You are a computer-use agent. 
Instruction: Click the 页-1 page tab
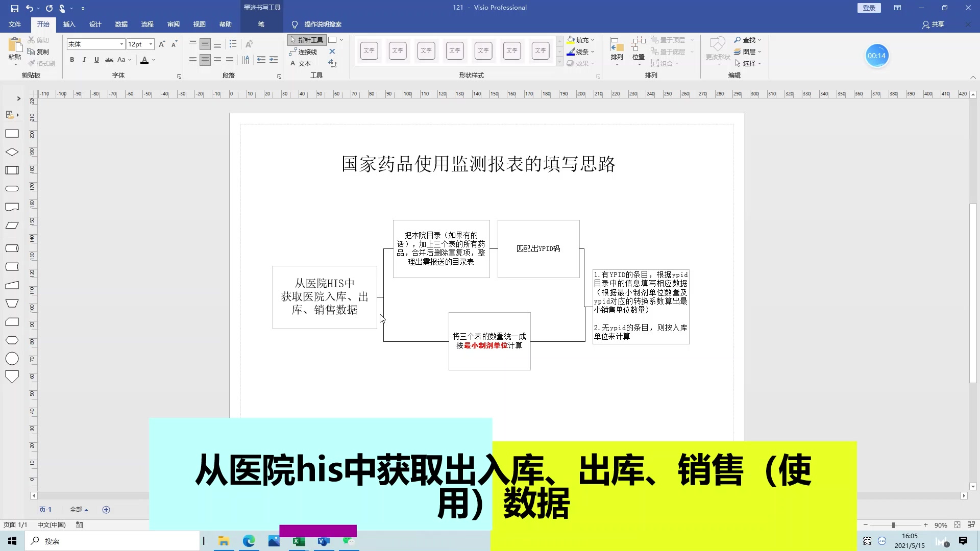pos(45,509)
